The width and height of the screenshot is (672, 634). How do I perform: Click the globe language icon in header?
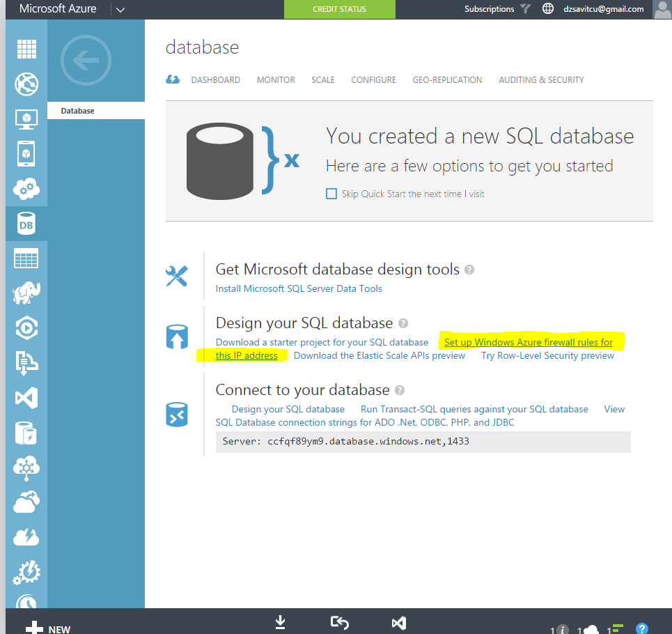548,8
